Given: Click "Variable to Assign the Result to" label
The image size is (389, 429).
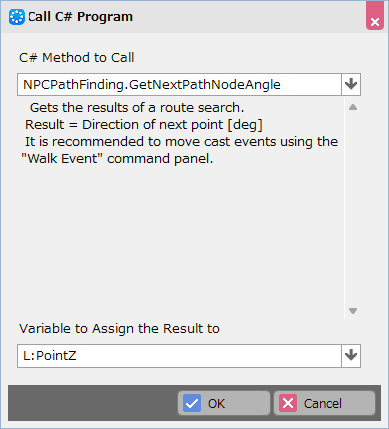Looking at the screenshot, I should [119, 329].
